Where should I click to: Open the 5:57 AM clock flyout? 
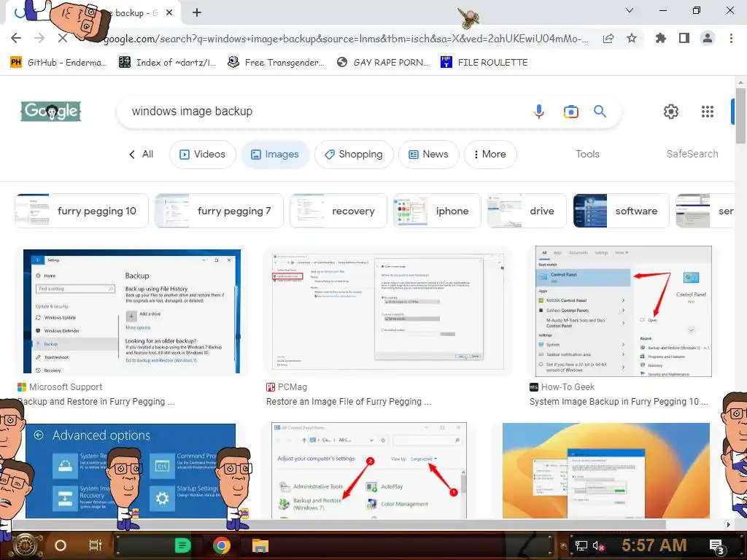tap(654, 545)
